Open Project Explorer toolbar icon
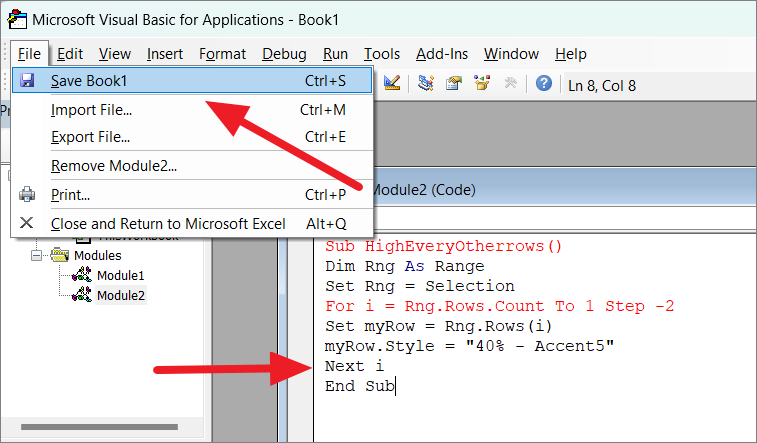 [x=426, y=83]
